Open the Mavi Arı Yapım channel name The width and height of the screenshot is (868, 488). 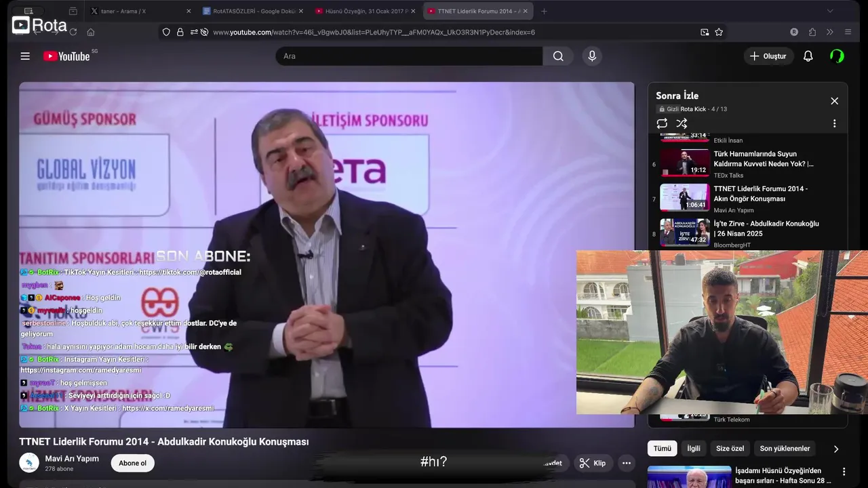pos(72,459)
